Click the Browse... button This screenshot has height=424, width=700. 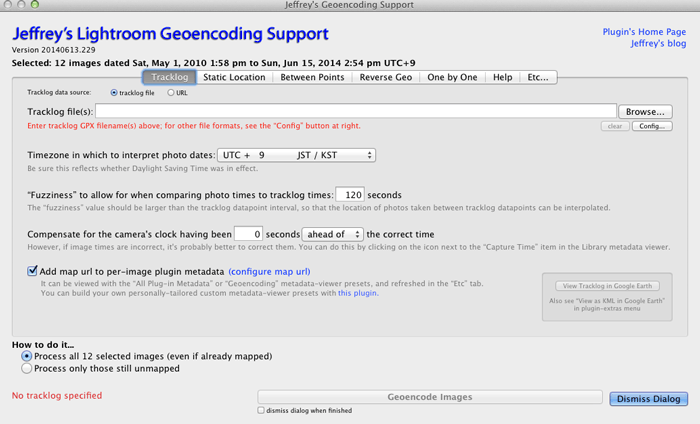(645, 112)
